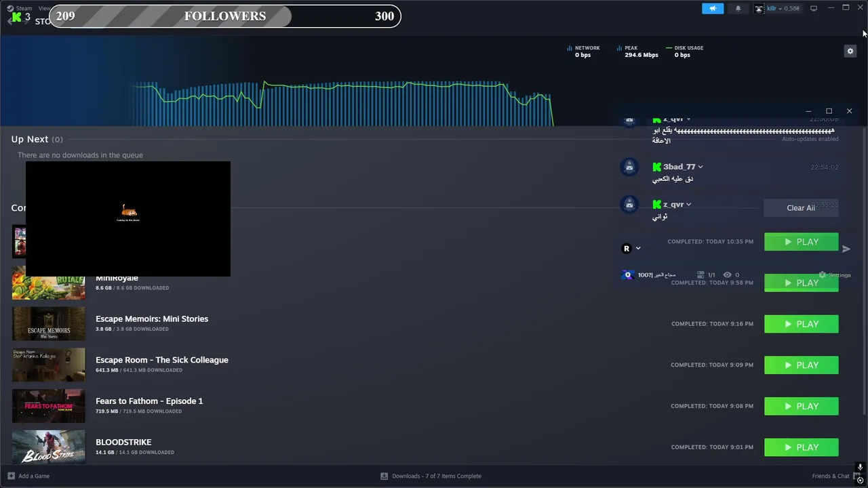Play Fears to Fathom - Episode 1
Viewport: 868px width, 488px height.
coord(802,406)
